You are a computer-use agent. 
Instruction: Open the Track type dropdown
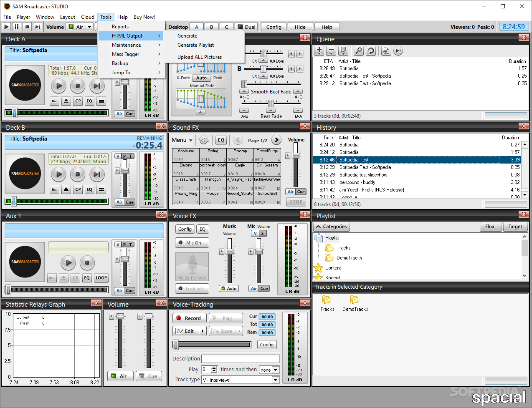click(x=276, y=380)
